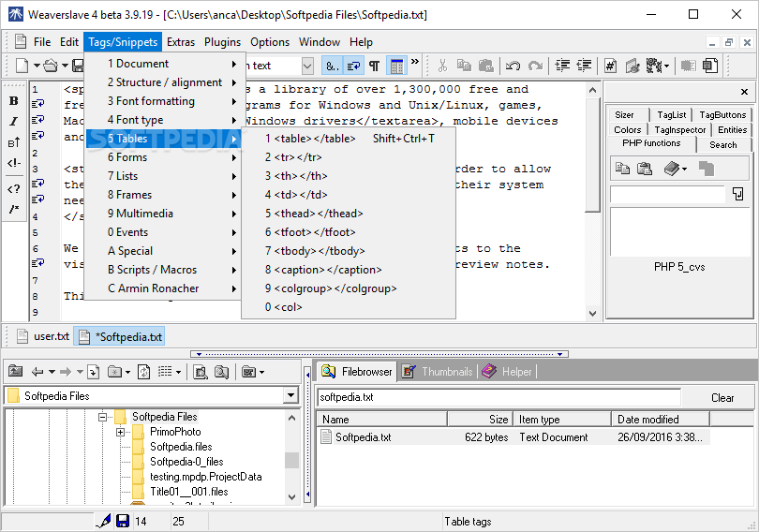The height and width of the screenshot is (532, 759).
Task: Switch to the TagButtons tab
Action: tap(722, 114)
